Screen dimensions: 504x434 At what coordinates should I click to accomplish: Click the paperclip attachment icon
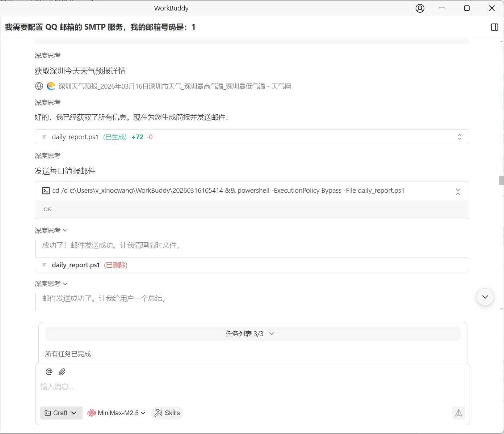pos(62,372)
